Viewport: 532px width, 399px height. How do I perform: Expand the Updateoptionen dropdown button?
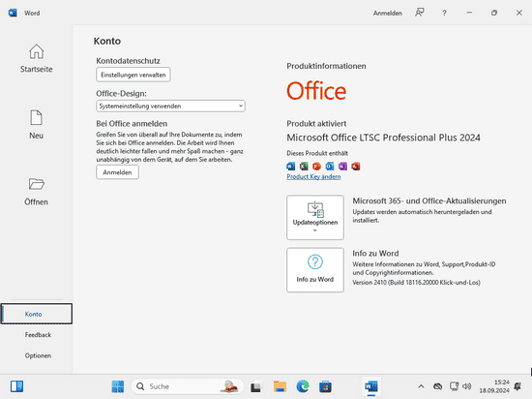[315, 217]
